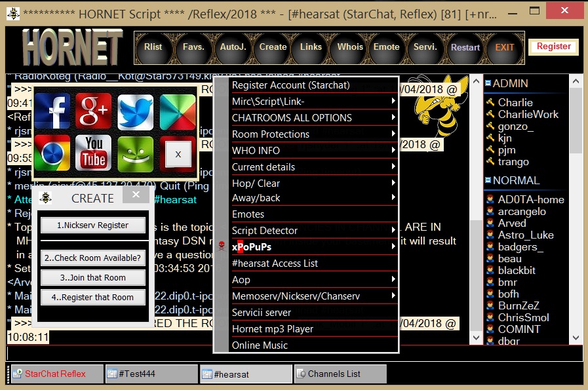Switch to the StarChat Reflex tab
This screenshot has height=390, width=588.
[57, 374]
